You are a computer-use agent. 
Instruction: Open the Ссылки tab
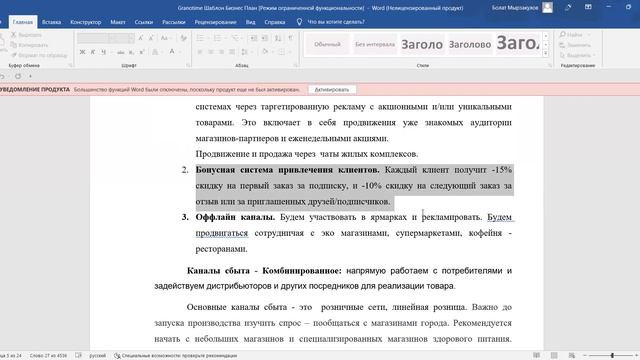[144, 22]
